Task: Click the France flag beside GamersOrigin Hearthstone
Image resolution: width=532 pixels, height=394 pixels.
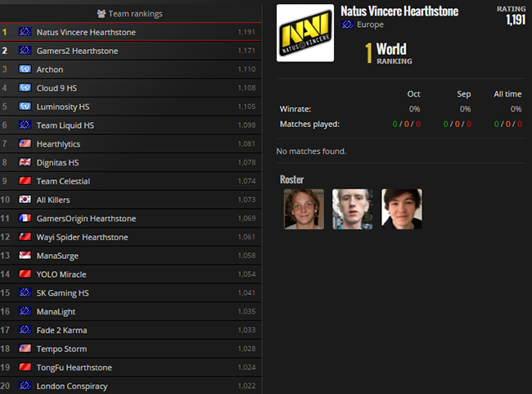Action: click(25, 219)
